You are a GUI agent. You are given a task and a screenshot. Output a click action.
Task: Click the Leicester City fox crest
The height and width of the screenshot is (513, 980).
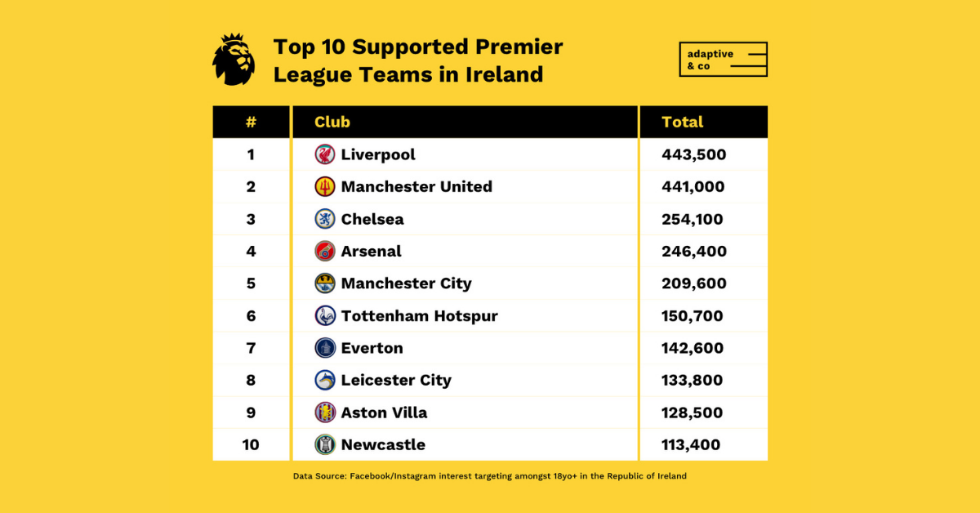325,380
